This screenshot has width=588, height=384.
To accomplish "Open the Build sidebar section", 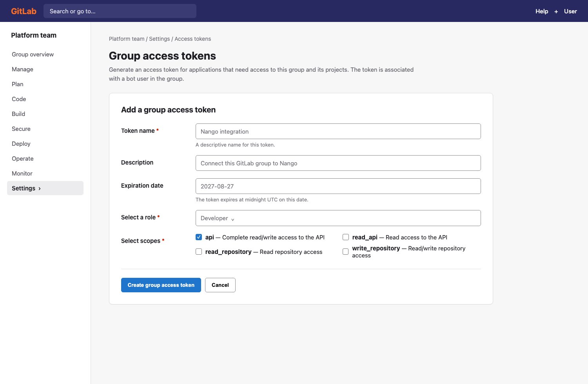I will (x=45, y=114).
